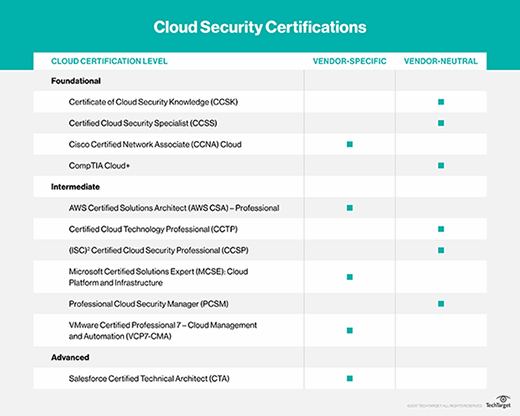This screenshot has height=416, width=520.
Task: Click the 'VENDOR-SPECIFIC' column header
Action: [349, 61]
